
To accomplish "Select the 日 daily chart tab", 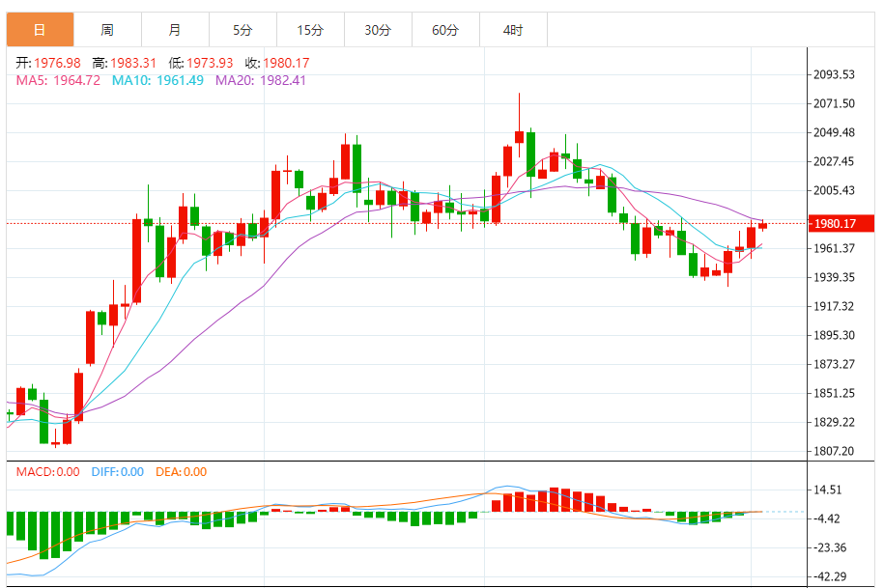I will pos(40,30).
